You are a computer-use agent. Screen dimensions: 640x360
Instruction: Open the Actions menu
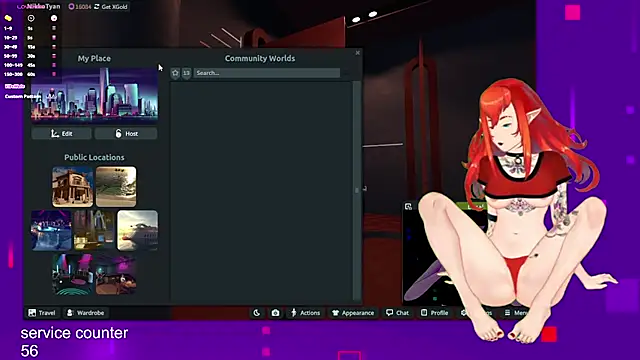tap(305, 313)
